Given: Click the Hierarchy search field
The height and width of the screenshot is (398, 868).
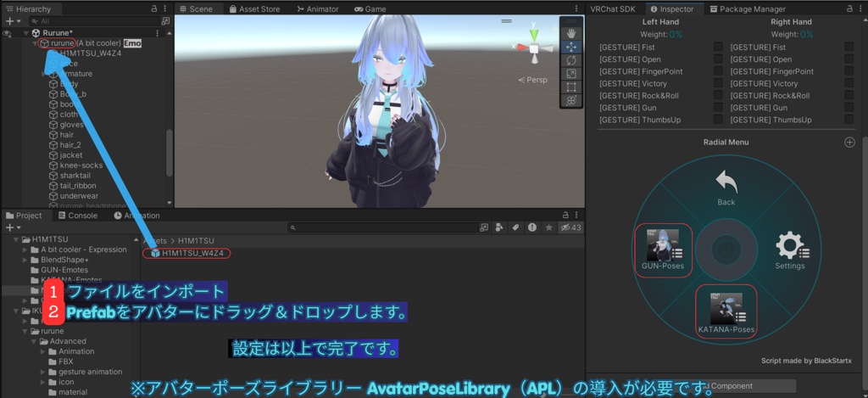Looking at the screenshot, I should pos(97,21).
